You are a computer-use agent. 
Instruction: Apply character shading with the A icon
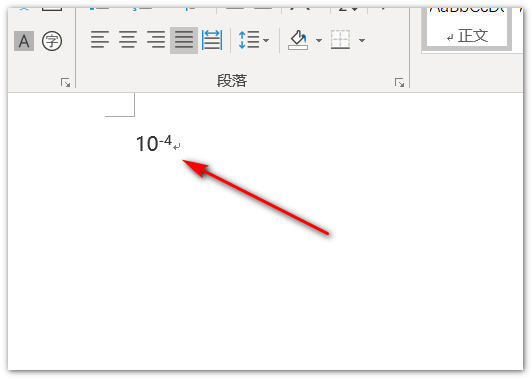tap(24, 41)
